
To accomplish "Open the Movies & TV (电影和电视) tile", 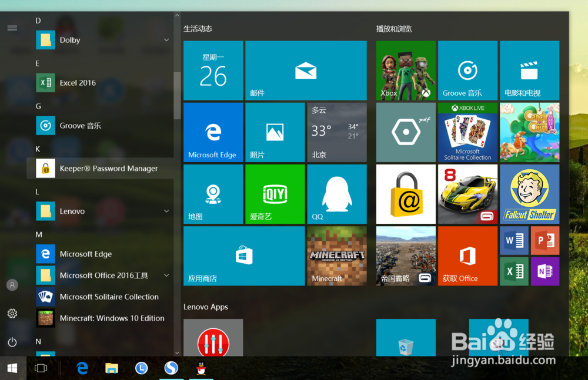I will (x=530, y=70).
